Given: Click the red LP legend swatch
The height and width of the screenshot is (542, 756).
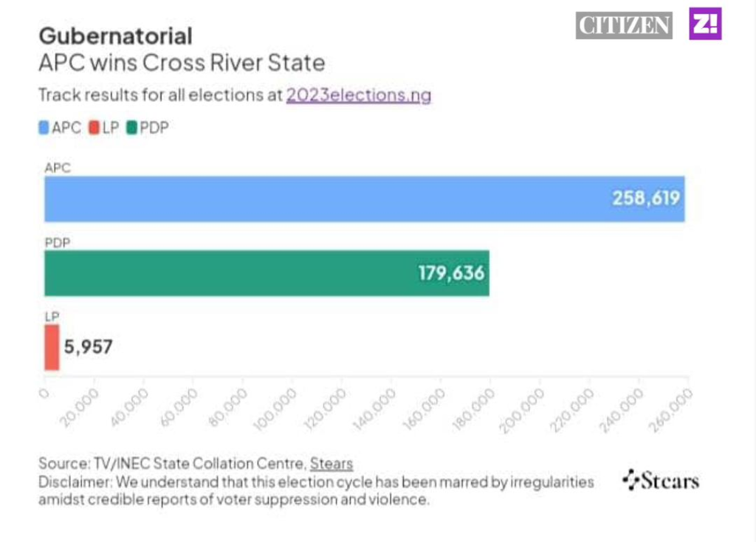Looking at the screenshot, I should pos(94,128).
